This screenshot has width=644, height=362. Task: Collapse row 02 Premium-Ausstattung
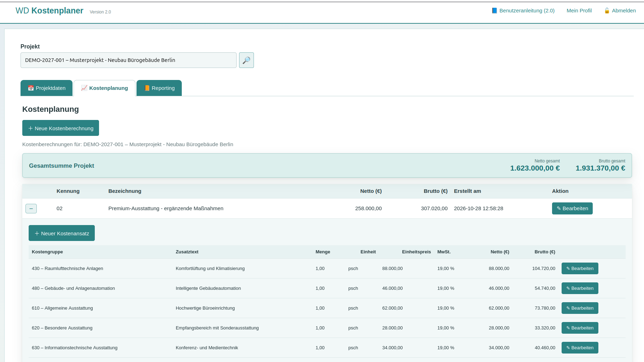(31, 209)
